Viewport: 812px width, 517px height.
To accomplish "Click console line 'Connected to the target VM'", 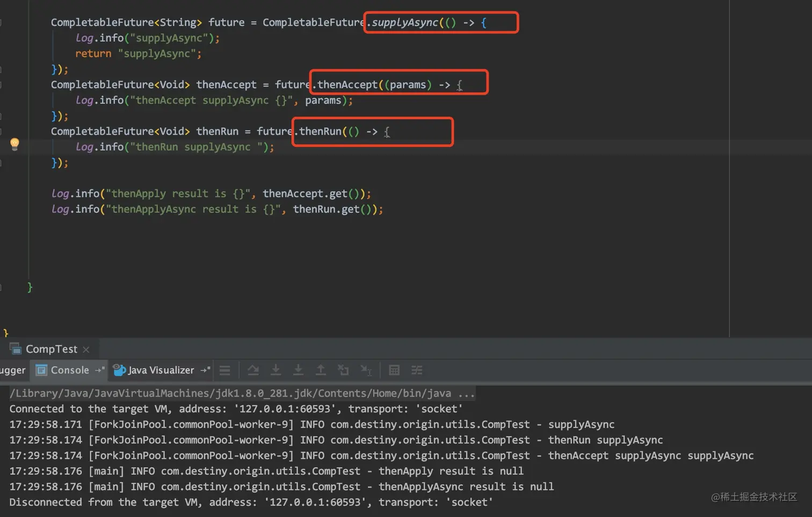I will pos(236,409).
